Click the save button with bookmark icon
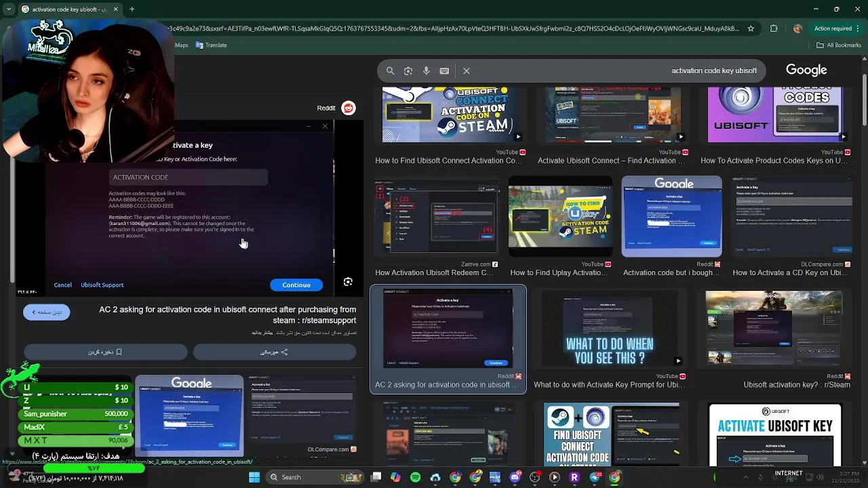 pyautogui.click(x=106, y=352)
